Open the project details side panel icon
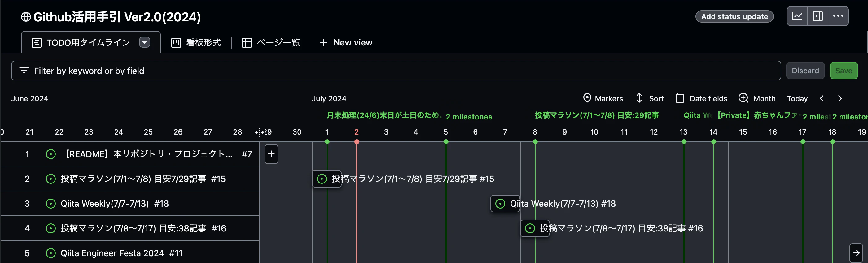The width and height of the screenshot is (868, 263). (x=818, y=16)
